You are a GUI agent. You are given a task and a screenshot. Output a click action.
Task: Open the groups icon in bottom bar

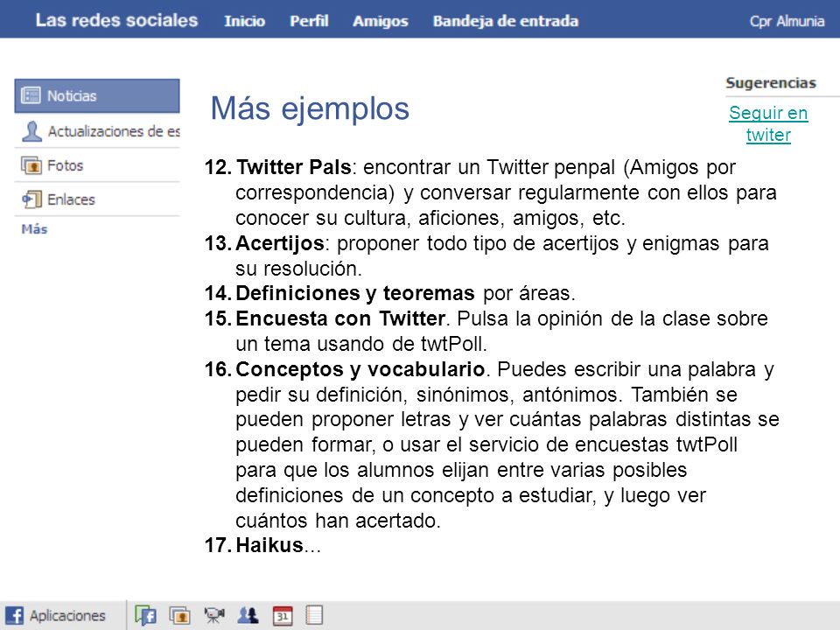(x=248, y=615)
